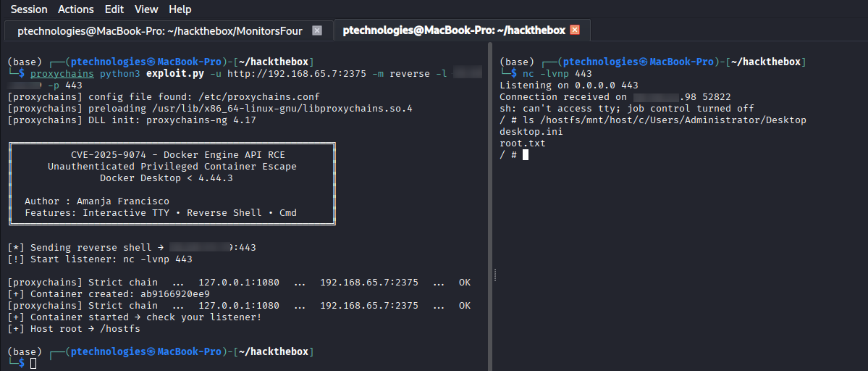This screenshot has width=868, height=371.
Task: Click 'root.txt' in the right pane output
Action: click(x=523, y=143)
